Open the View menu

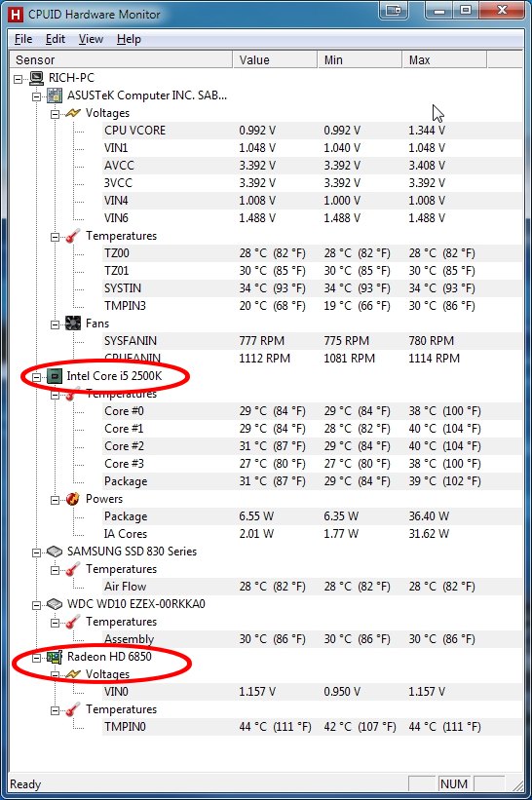[x=91, y=39]
